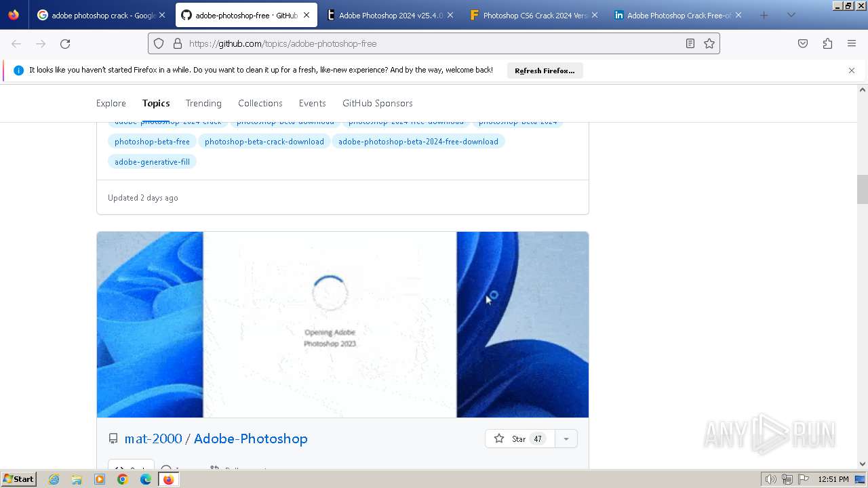868x488 pixels.
Task: Open the Trending navigation item
Action: click(203, 103)
